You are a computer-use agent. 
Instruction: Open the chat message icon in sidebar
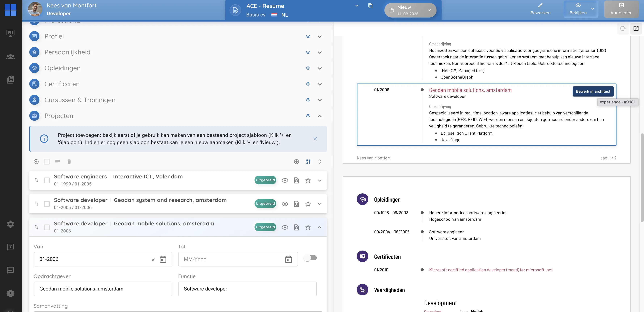(x=10, y=270)
